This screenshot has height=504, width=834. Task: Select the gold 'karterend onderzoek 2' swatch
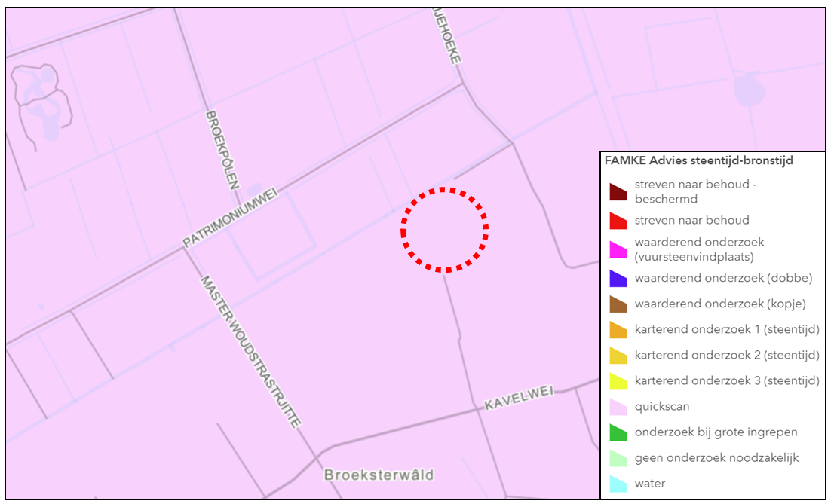618,355
